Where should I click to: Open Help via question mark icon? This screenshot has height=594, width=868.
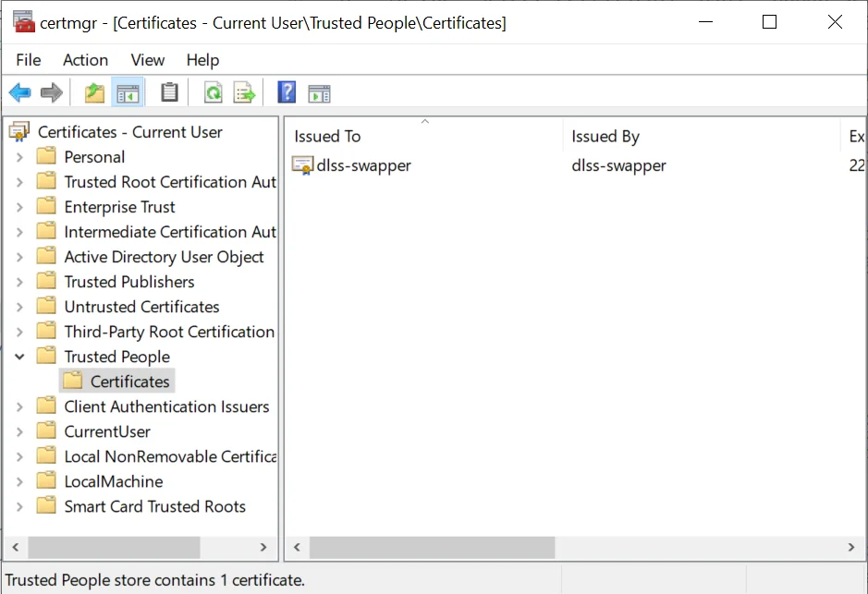coord(287,92)
